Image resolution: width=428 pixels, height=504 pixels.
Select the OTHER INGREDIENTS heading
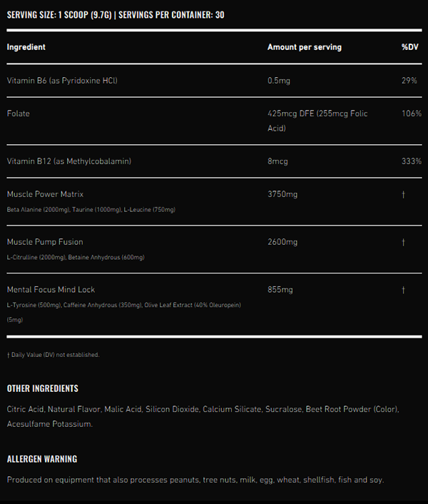click(x=43, y=388)
